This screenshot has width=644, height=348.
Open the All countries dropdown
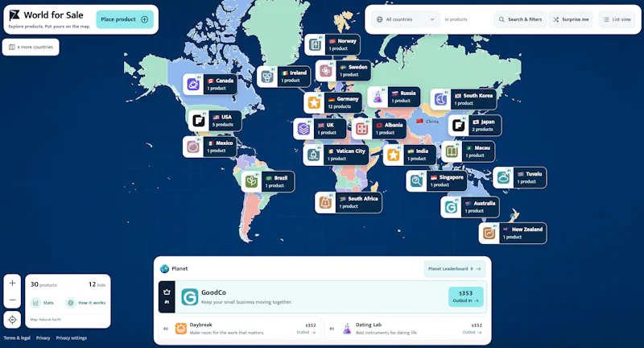[x=406, y=19]
